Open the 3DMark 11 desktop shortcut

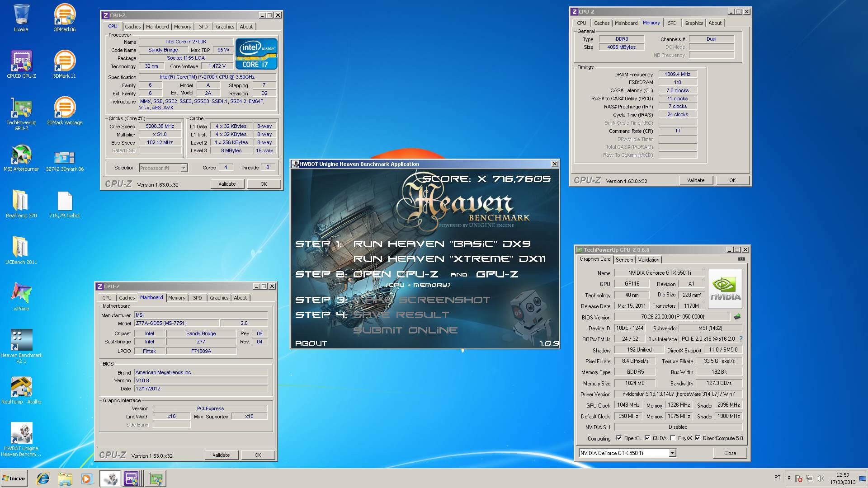65,65
